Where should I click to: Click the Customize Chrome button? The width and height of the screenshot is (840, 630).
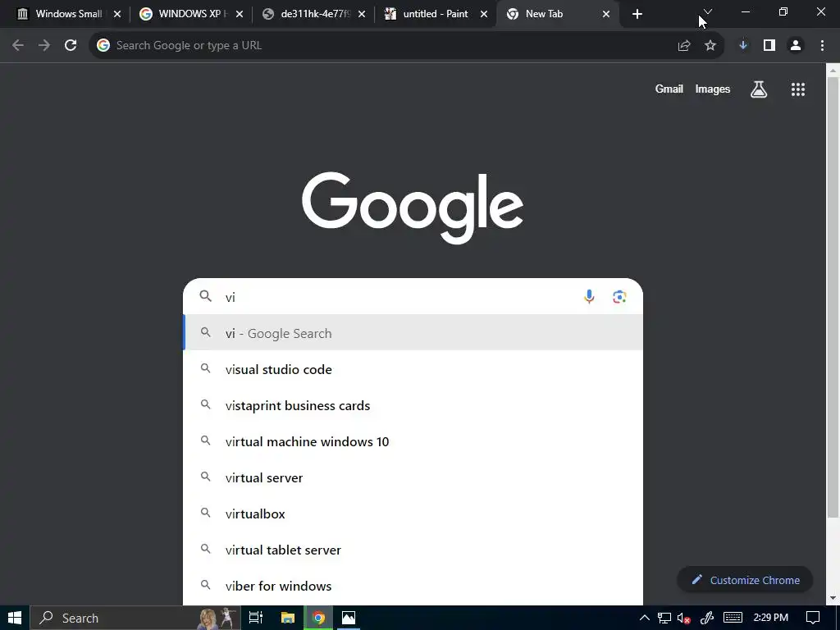745,580
